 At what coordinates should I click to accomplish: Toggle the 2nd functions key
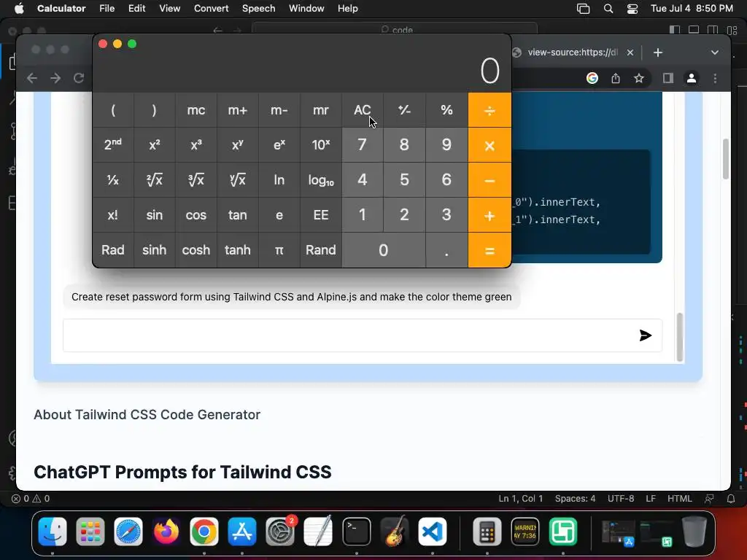113,145
